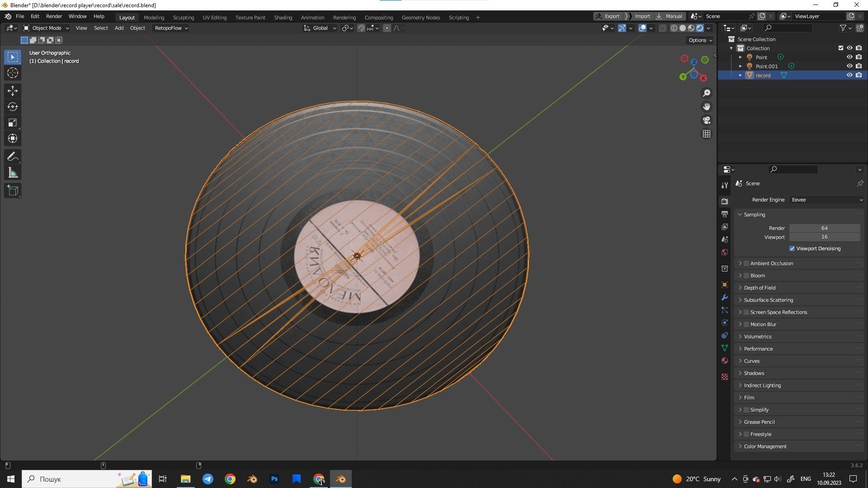Switch to the Shading workspace tab
This screenshot has height=488, width=868.
283,18
